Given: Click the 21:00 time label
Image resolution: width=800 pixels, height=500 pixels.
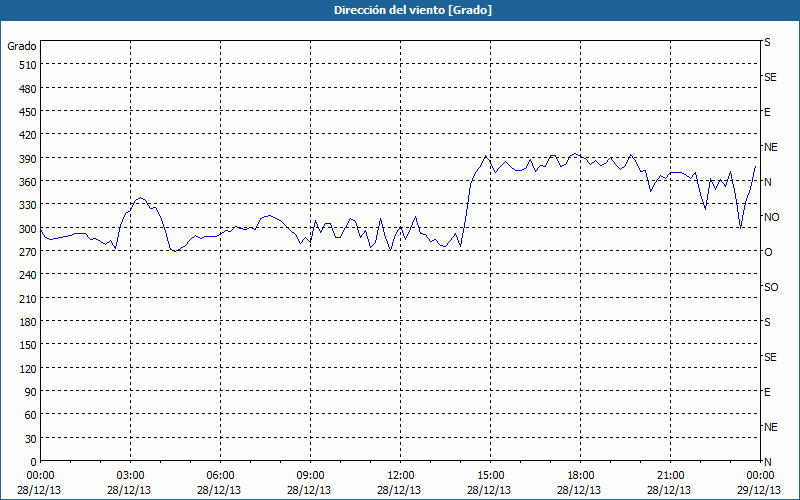Looking at the screenshot, I should (x=670, y=475).
